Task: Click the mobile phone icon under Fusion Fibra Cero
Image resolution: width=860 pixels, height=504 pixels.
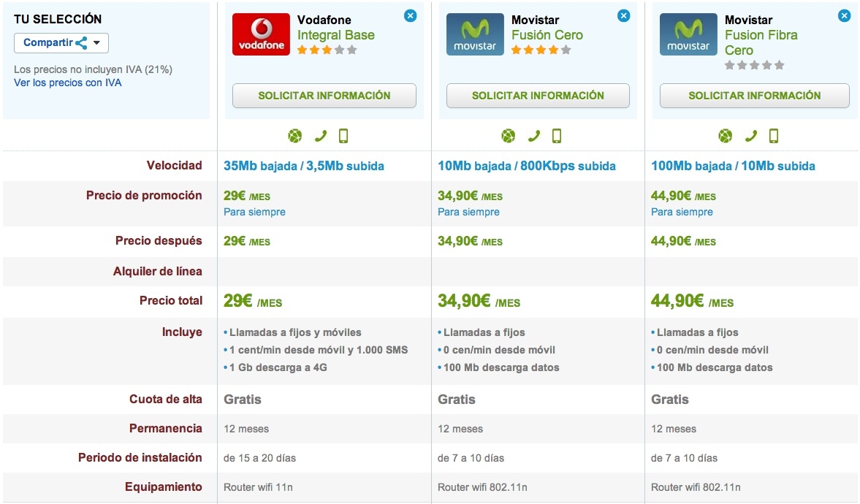Action: click(774, 136)
